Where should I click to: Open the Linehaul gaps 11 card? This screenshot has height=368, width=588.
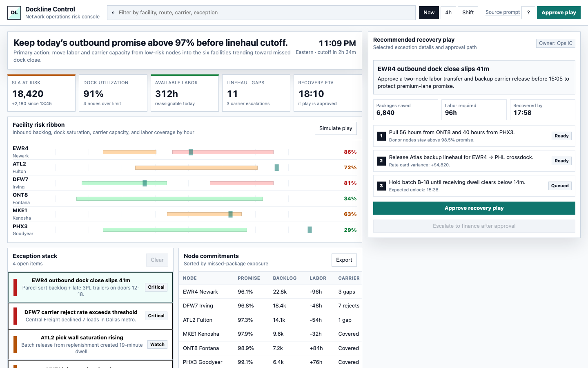click(256, 93)
